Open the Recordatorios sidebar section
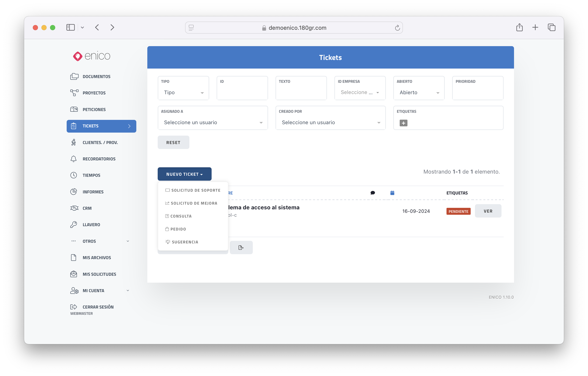This screenshot has height=376, width=588. (x=99, y=159)
